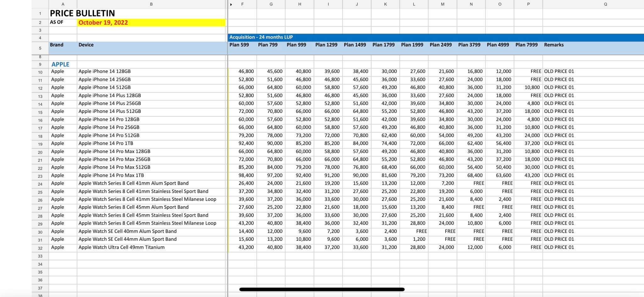Click the Plan 599 heading
Screen dimensions: 644x297
(x=239, y=45)
